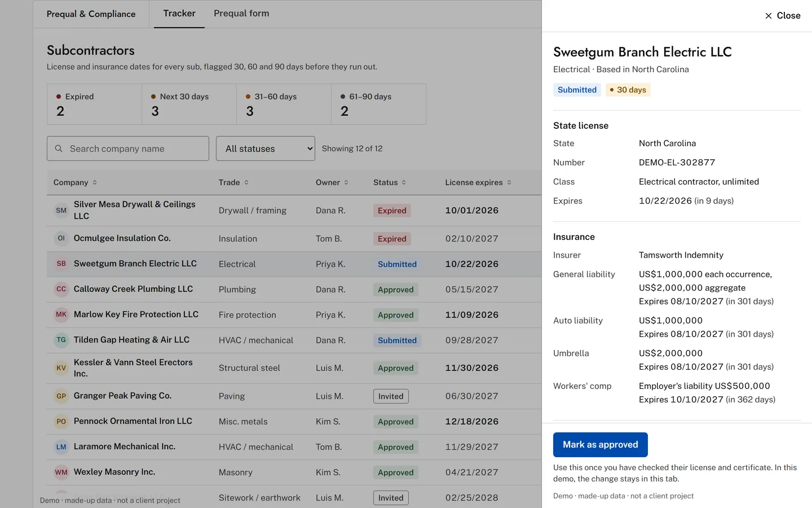
Task: Filter by the 31–60 days card
Action: coord(284,104)
